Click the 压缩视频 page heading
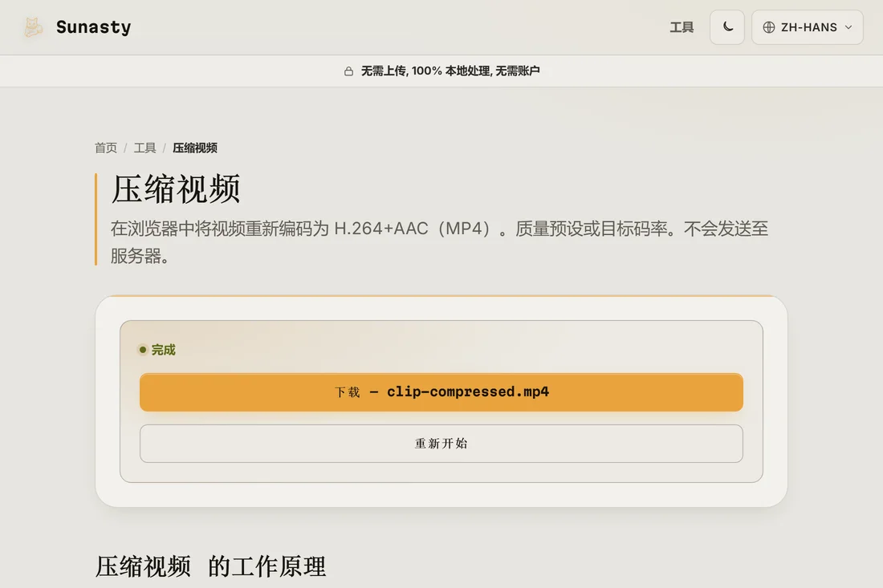Screen dimensions: 883x588 pyautogui.click(x=177, y=189)
